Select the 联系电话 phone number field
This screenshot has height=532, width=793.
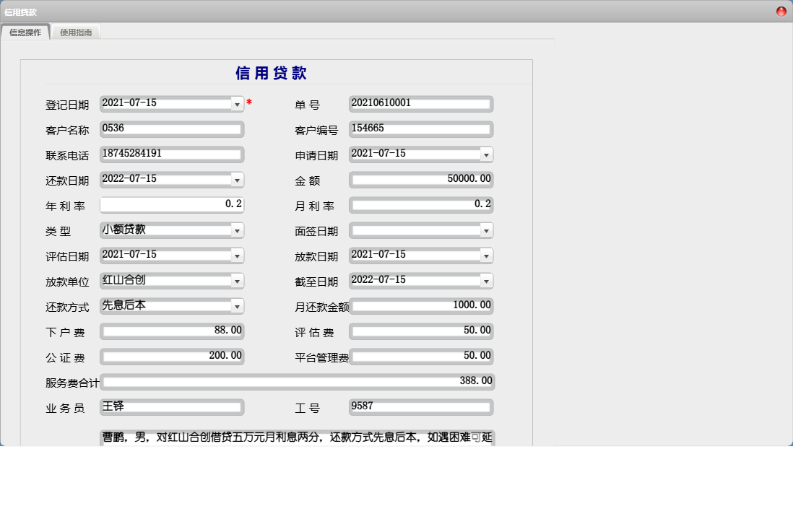point(171,154)
